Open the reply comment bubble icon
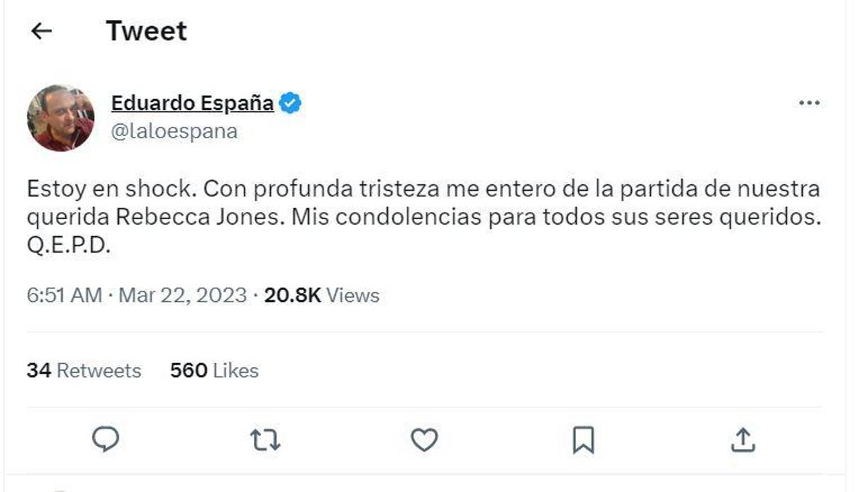868x492 pixels. pyautogui.click(x=106, y=441)
